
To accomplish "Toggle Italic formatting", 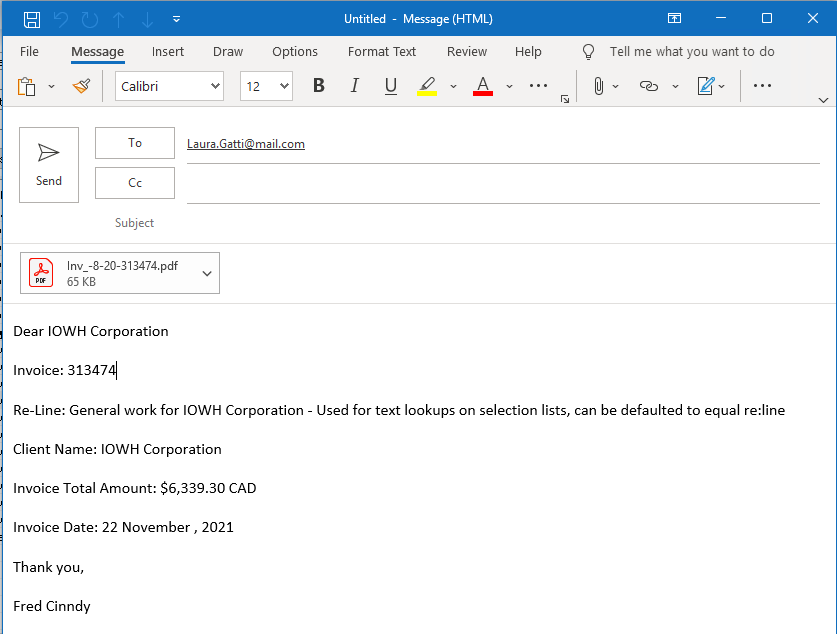I will (x=354, y=85).
